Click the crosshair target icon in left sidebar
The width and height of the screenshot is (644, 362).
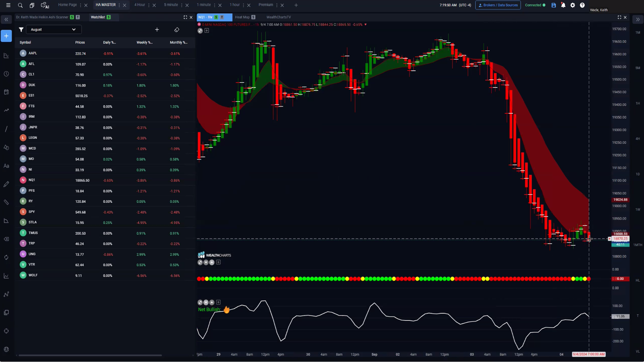(x=6, y=331)
